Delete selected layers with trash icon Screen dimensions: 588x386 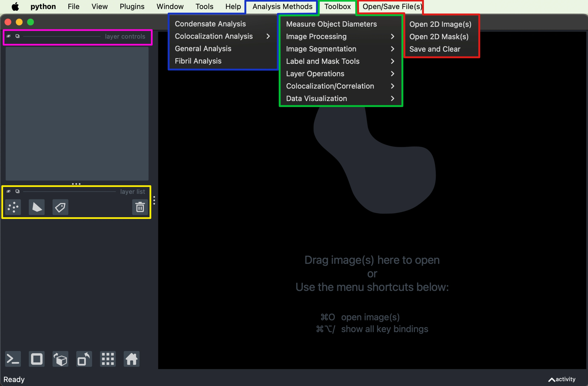[x=140, y=207]
